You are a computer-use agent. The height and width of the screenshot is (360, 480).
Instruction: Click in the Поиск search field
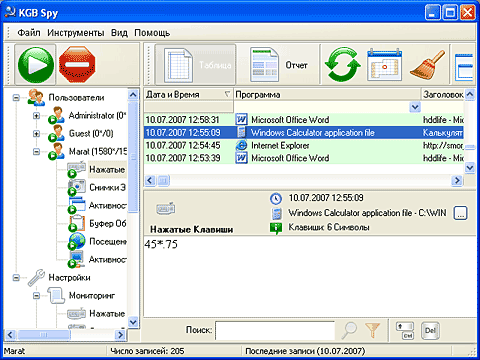click(x=275, y=330)
